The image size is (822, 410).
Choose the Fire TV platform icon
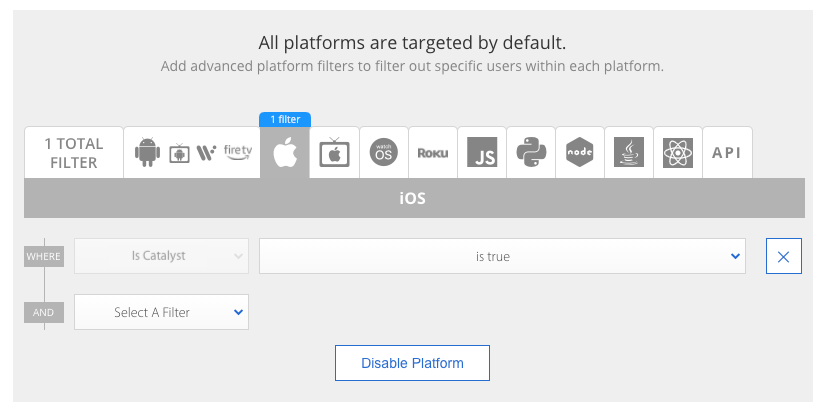[238, 152]
